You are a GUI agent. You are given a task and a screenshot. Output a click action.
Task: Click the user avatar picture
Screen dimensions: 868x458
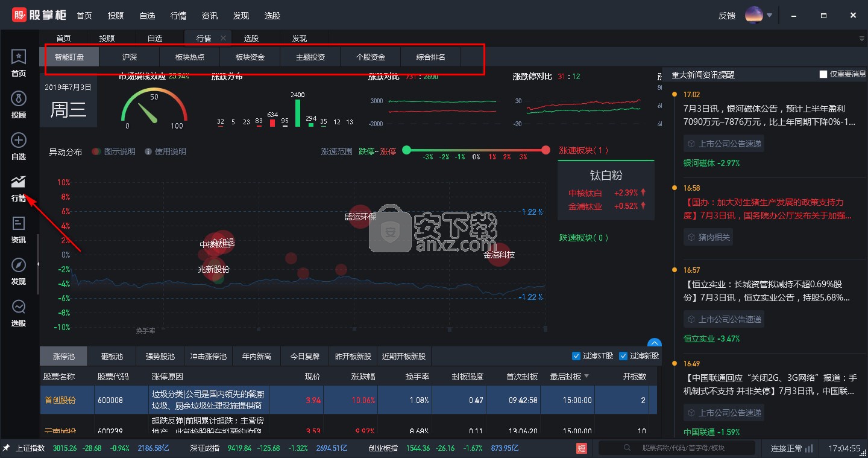(x=754, y=15)
